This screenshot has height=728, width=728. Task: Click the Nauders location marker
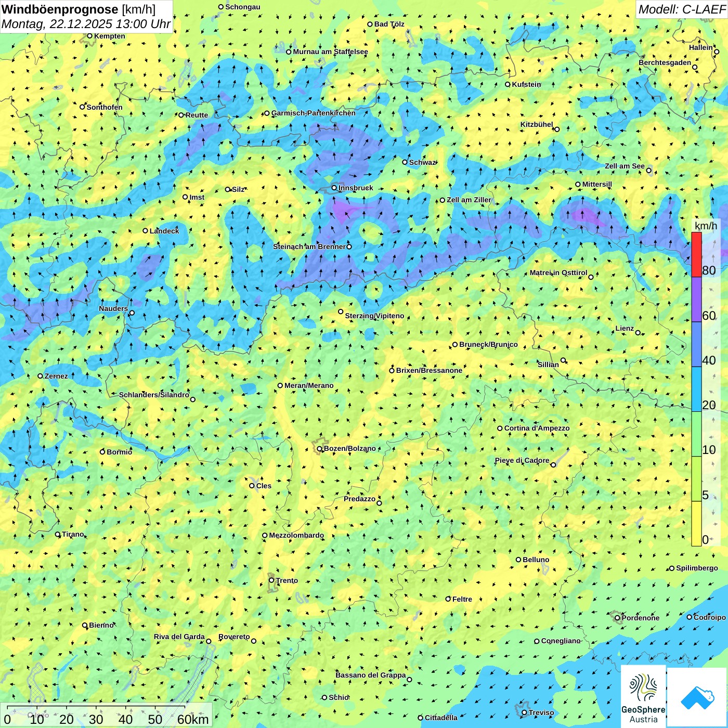coord(132,313)
